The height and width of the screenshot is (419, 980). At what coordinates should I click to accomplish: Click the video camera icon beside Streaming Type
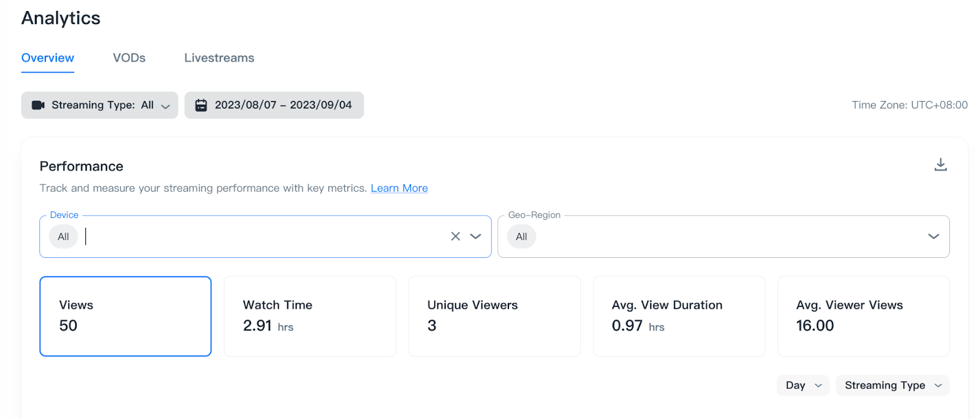[38, 105]
